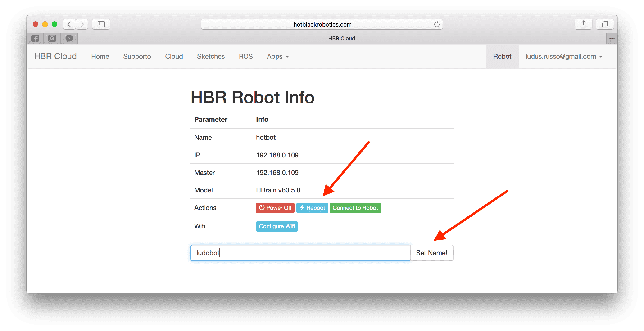The width and height of the screenshot is (644, 331).
Task: Click Connect to Robot button
Action: 355,208
